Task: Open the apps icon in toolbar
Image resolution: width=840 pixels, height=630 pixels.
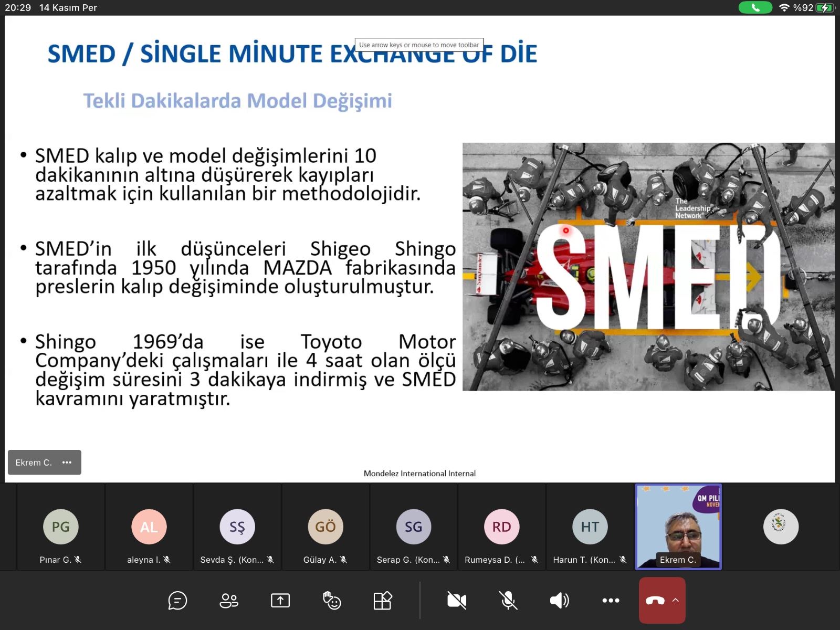Action: point(383,600)
